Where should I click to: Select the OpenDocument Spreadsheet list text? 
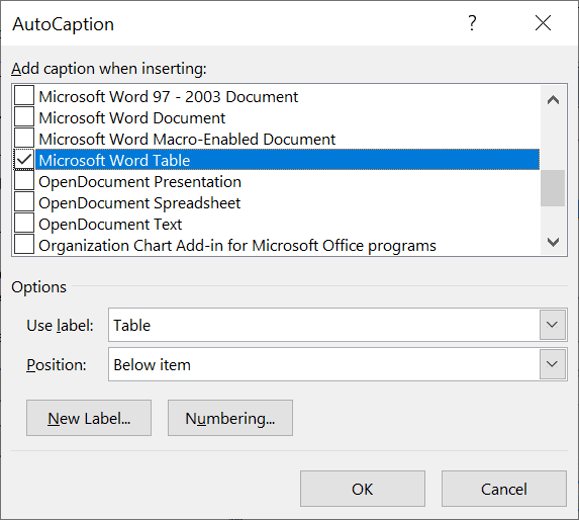click(x=139, y=203)
